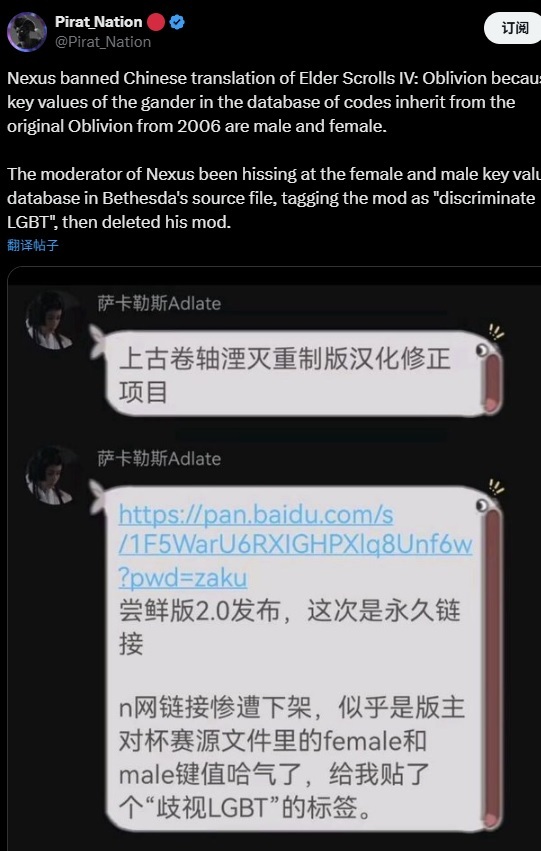Viewport: 541px width, 851px height.
Task: Click 翻译帖子 translate post link
Action: 33,245
